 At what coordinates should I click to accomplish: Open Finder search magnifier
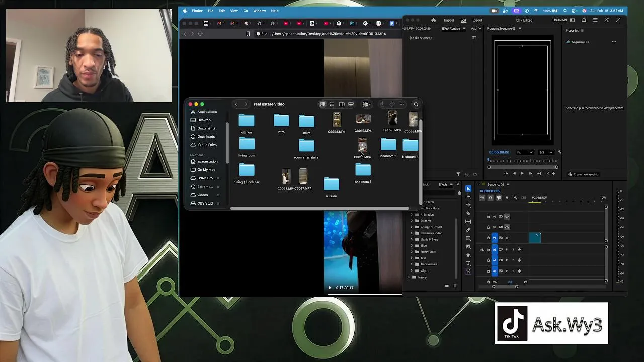pyautogui.click(x=416, y=104)
